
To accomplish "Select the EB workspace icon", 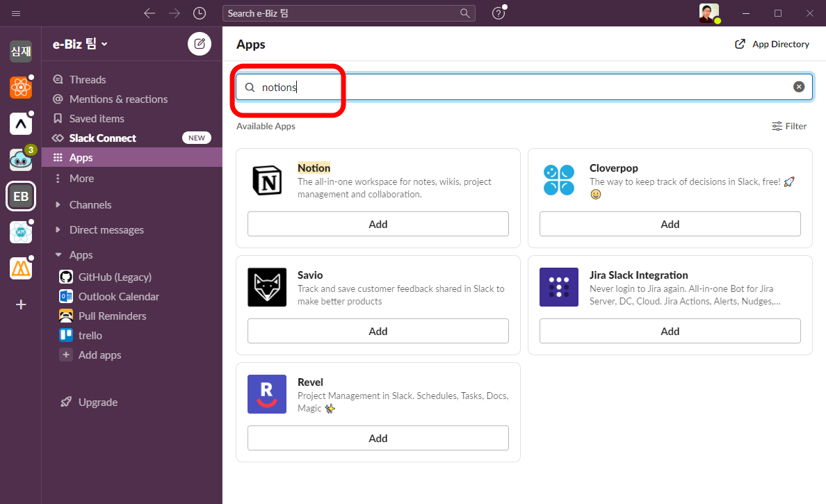I will [21, 197].
